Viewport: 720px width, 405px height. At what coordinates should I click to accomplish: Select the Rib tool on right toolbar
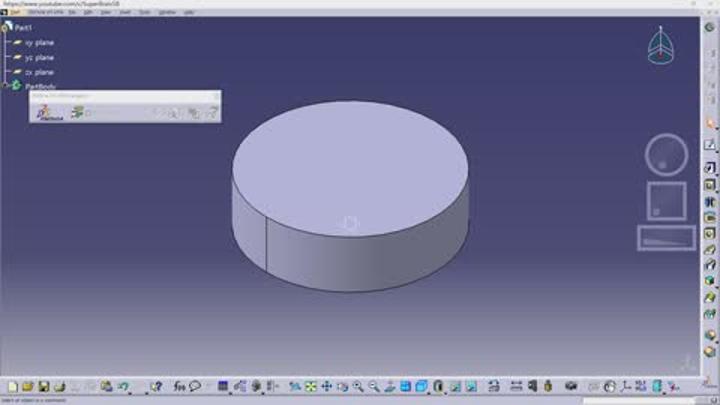pyautogui.click(x=709, y=249)
